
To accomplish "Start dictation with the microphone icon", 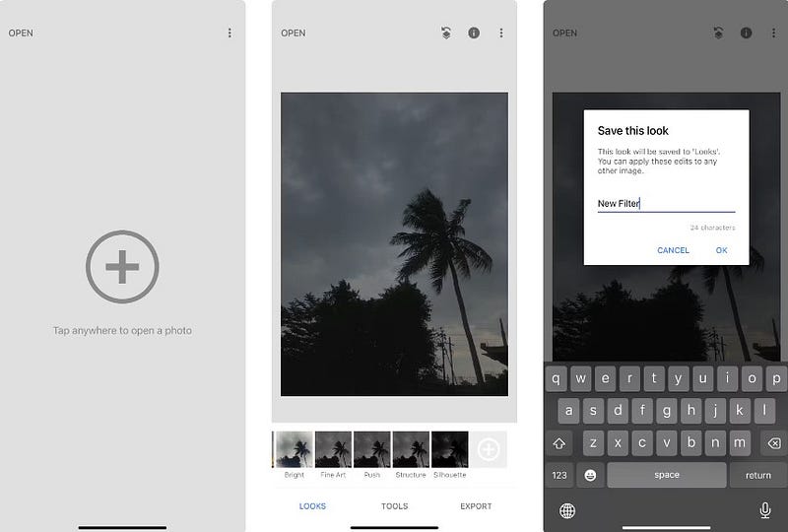I will 765,510.
